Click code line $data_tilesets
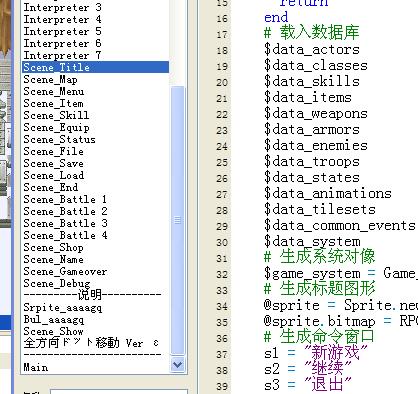The width and height of the screenshot is (418, 394). click(320, 210)
